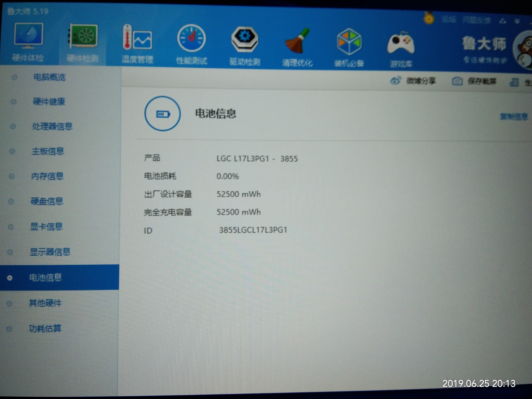
Task: Open 硬盘信息 hard disk info
Action: 47,201
